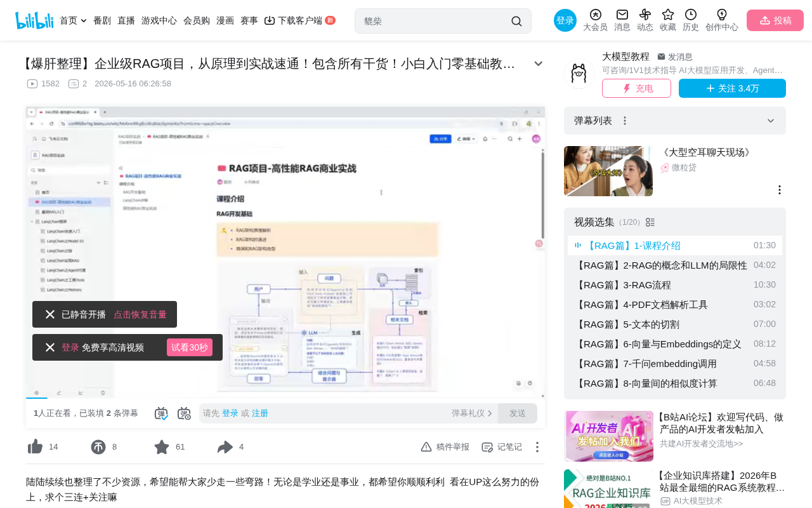
Task: Click 登录 link in danmaku input
Action: coord(230,413)
